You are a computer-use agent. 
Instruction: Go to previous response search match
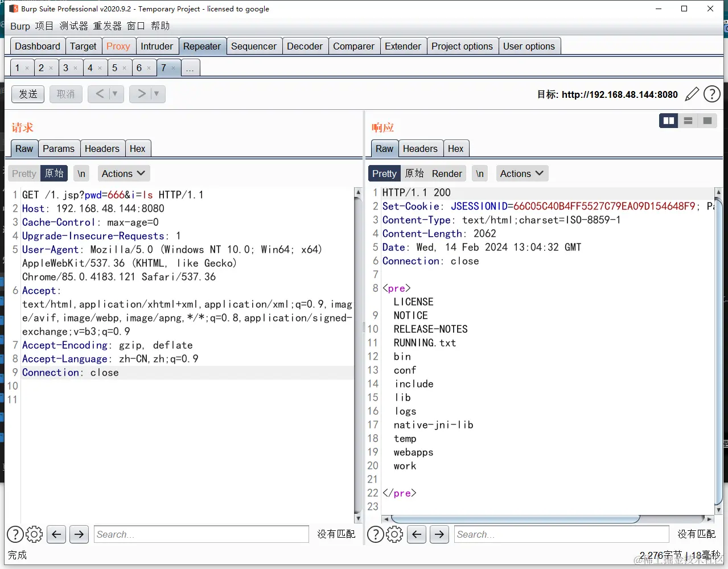pyautogui.click(x=417, y=534)
